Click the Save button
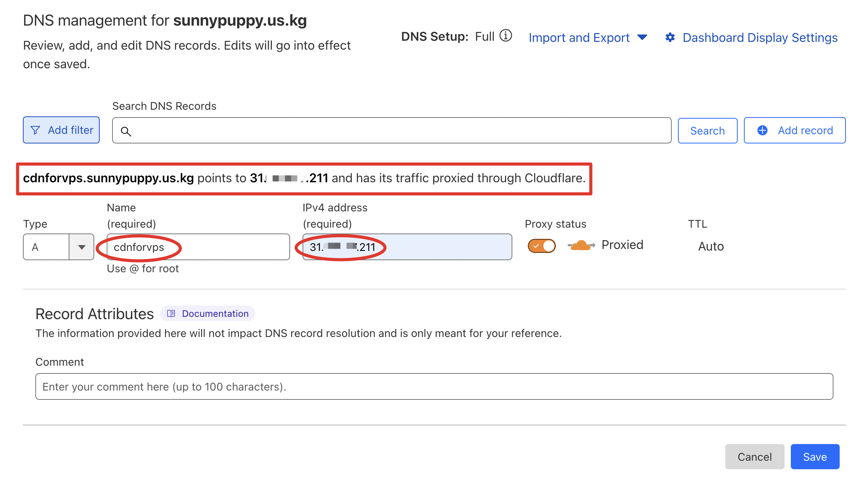 point(814,456)
